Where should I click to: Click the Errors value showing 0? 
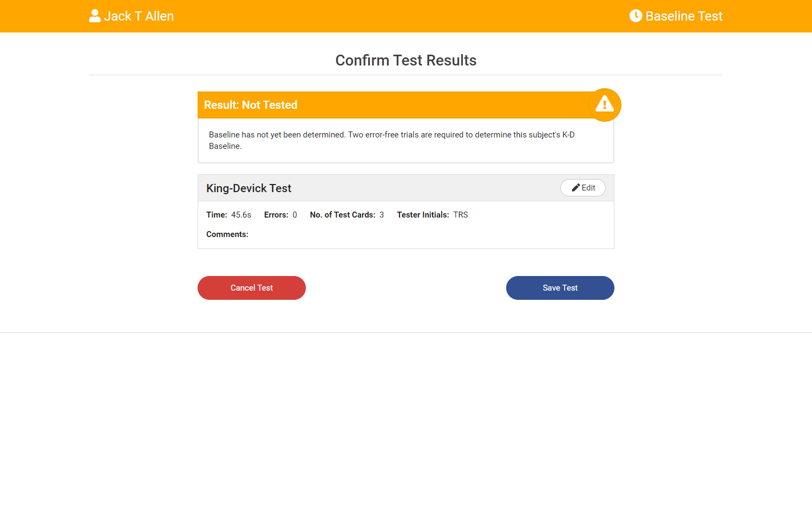click(294, 214)
